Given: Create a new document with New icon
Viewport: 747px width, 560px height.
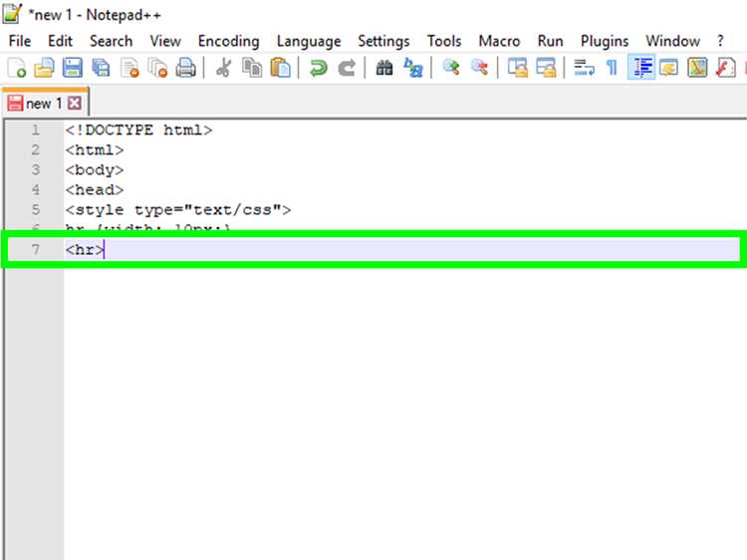Looking at the screenshot, I should pyautogui.click(x=17, y=68).
